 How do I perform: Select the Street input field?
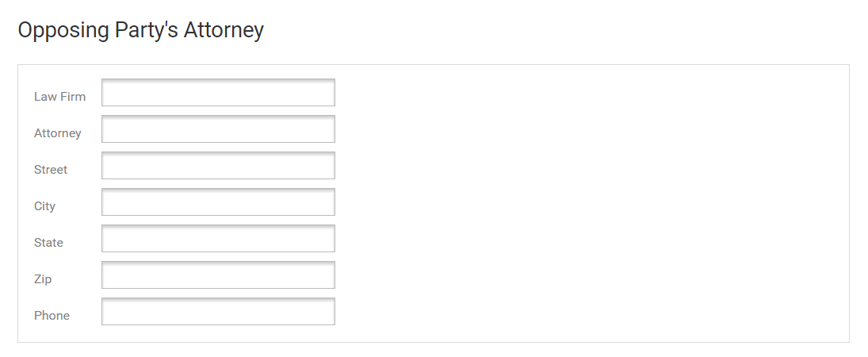(x=218, y=166)
